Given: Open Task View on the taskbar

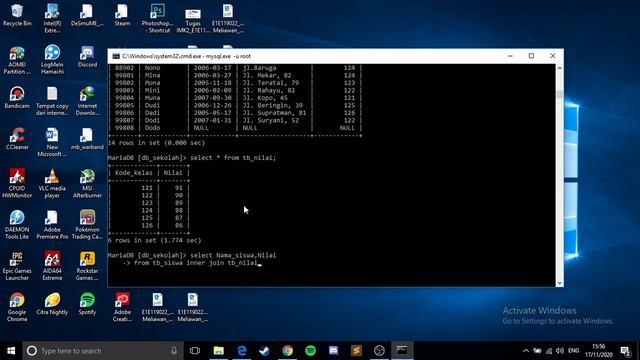Looking at the screenshot, I should coord(195,351).
